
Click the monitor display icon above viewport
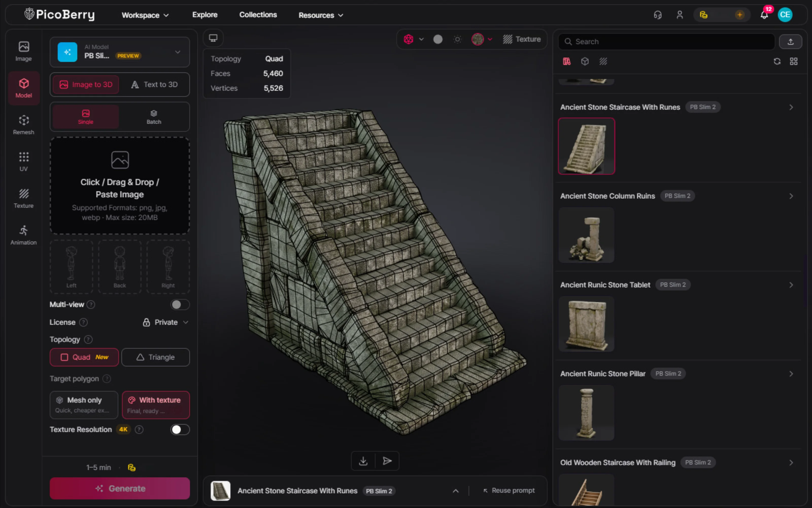213,38
